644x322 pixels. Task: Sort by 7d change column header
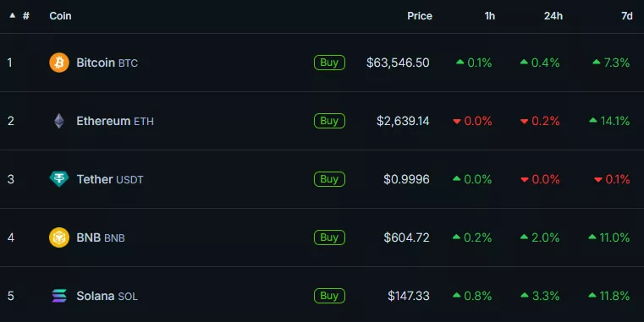(x=627, y=15)
